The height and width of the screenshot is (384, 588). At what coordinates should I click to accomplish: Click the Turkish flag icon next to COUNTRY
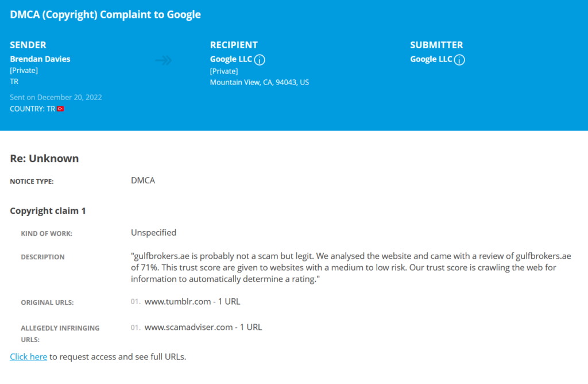pos(61,109)
